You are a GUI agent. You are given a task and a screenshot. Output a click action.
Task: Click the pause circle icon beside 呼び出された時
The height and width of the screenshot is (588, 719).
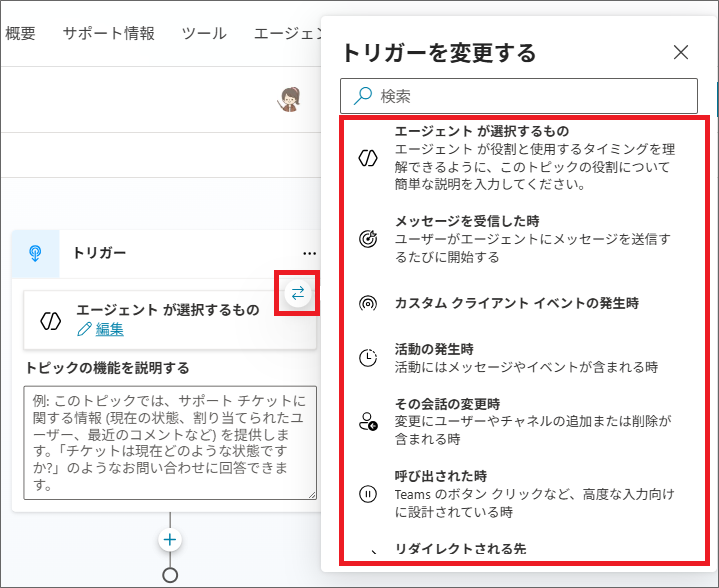point(368,494)
